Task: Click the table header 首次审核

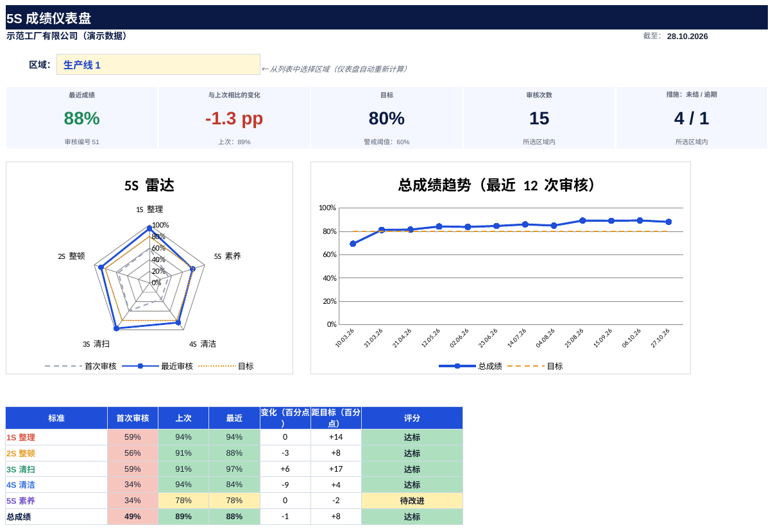Action: (x=133, y=418)
